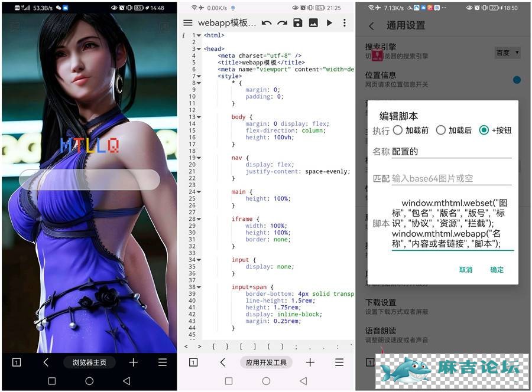Screen dimensions: 532x392
Task: Click the 名称 name field containing 配置的
Action: pos(451,152)
